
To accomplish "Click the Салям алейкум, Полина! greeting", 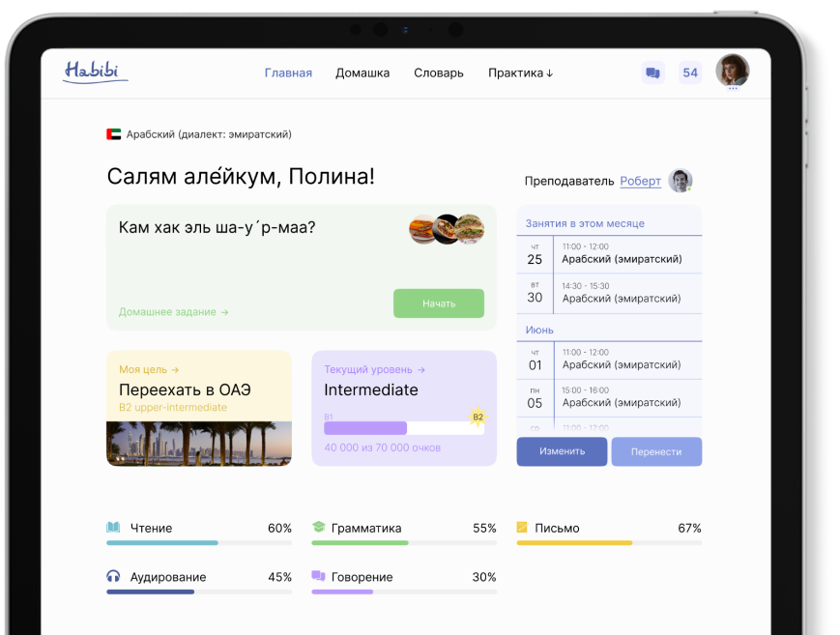I will (241, 176).
